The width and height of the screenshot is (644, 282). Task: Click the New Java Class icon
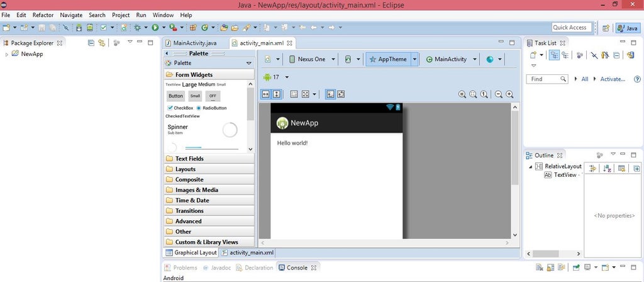pos(204,28)
